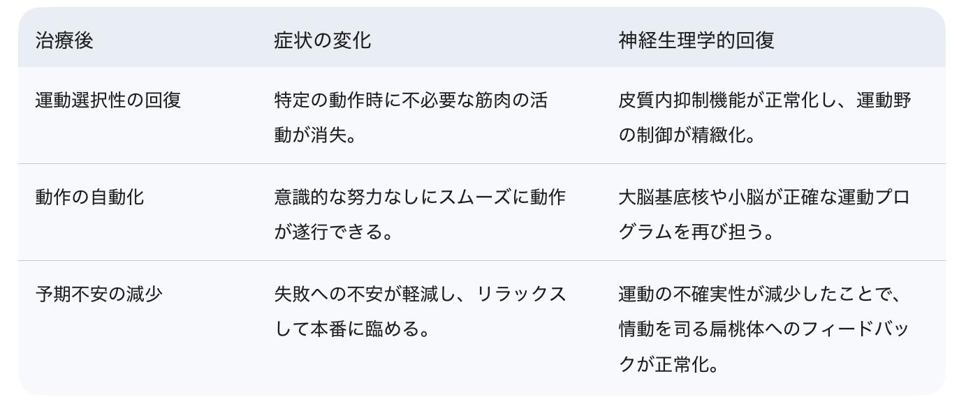Select the cell starting with "失敗への不安が軽減し"

tap(419, 311)
